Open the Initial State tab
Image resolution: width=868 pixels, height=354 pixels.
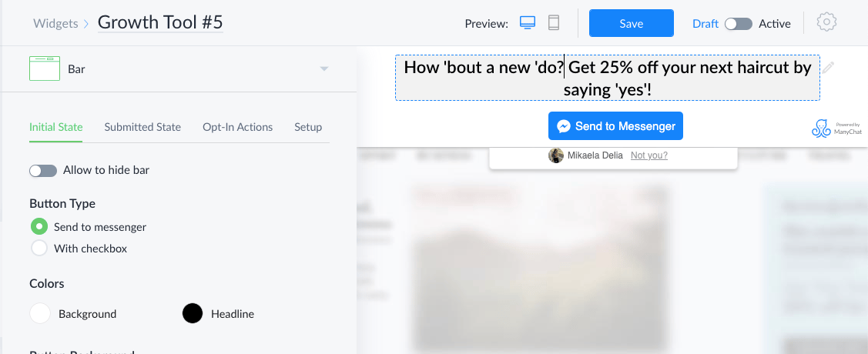tap(56, 127)
